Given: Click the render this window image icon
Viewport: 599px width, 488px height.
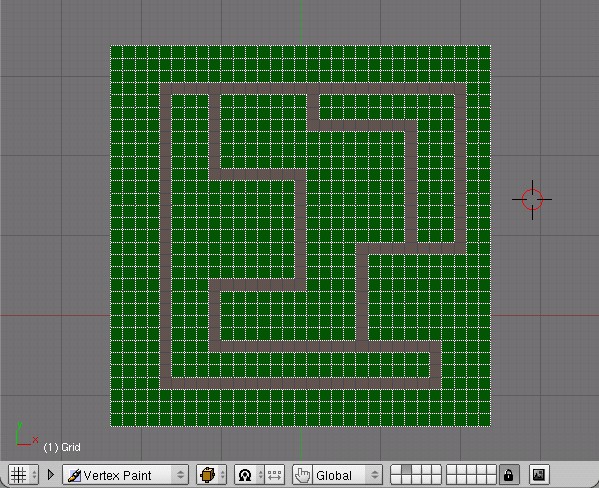Looking at the screenshot, I should 539,475.
